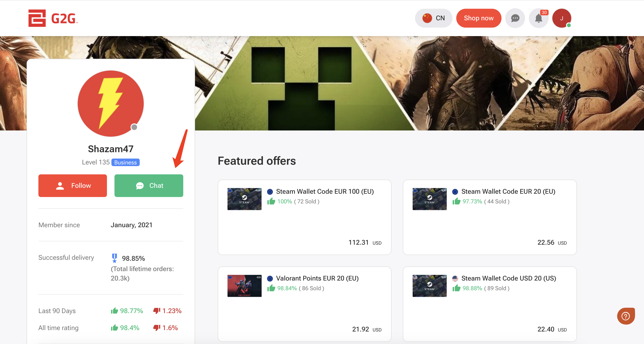Open the user account avatar J
Image resolution: width=644 pixels, height=344 pixels.
(x=562, y=18)
